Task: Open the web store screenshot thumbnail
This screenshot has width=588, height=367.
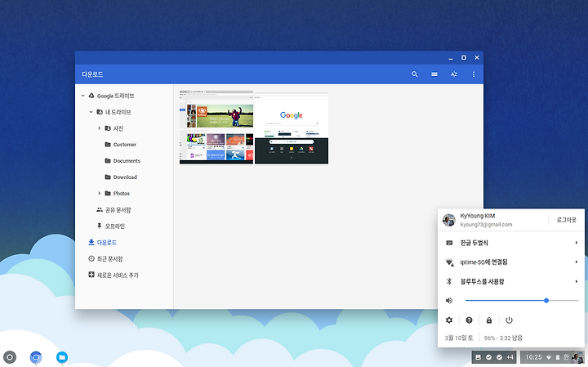Action: point(216,127)
